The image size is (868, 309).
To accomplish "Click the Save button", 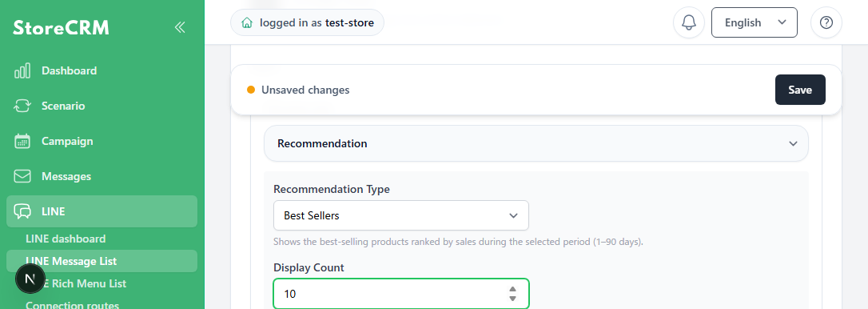I will coord(800,90).
